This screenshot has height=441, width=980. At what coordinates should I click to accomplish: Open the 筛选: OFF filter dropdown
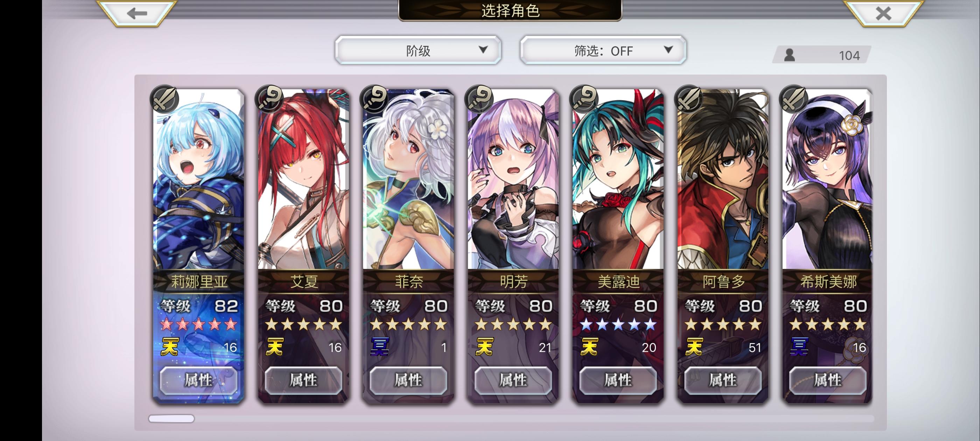click(x=603, y=50)
